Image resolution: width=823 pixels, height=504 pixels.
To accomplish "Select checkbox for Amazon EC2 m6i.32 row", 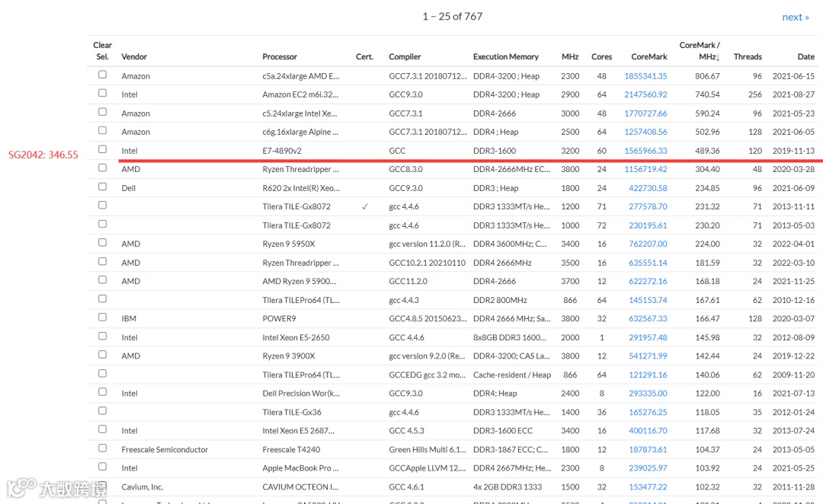I will [x=102, y=93].
